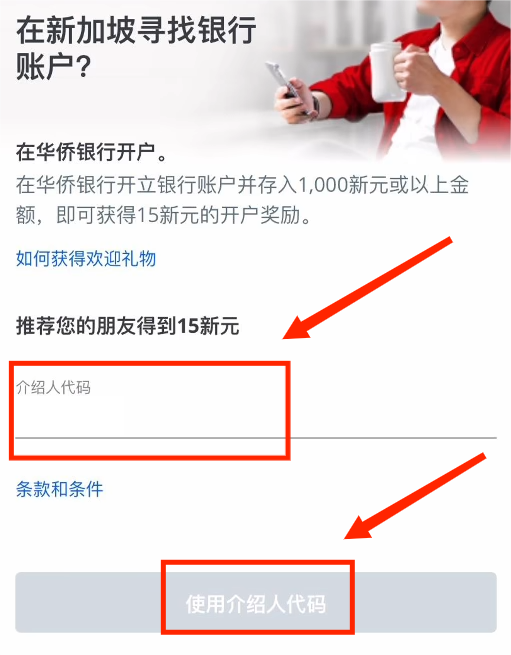Tap the 推荐您的朋友得到15新元 section title

(127, 326)
